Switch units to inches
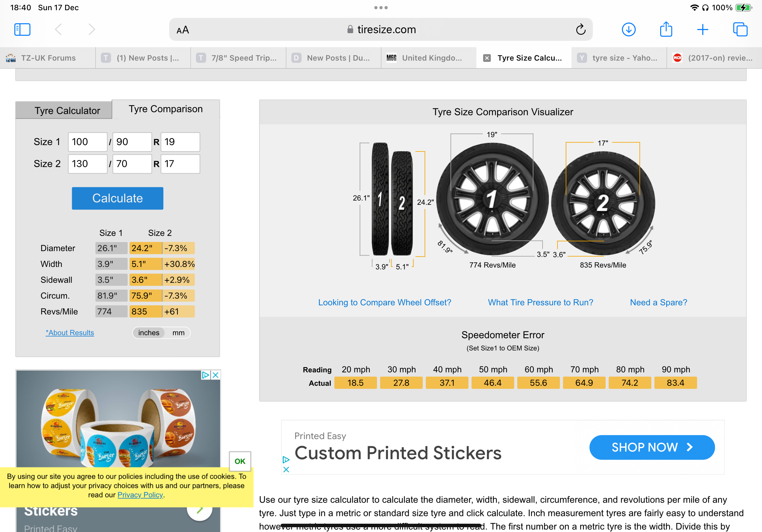The width and height of the screenshot is (762, 532). tap(149, 333)
